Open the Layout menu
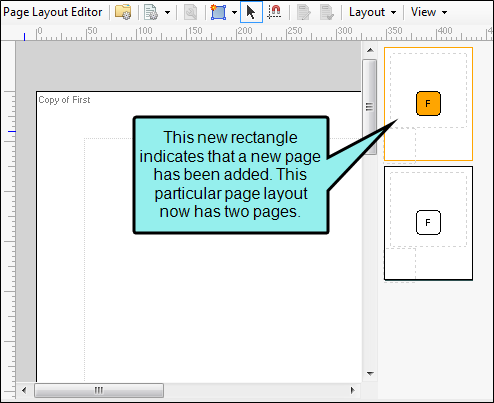The width and height of the screenshot is (494, 403). coord(372,12)
